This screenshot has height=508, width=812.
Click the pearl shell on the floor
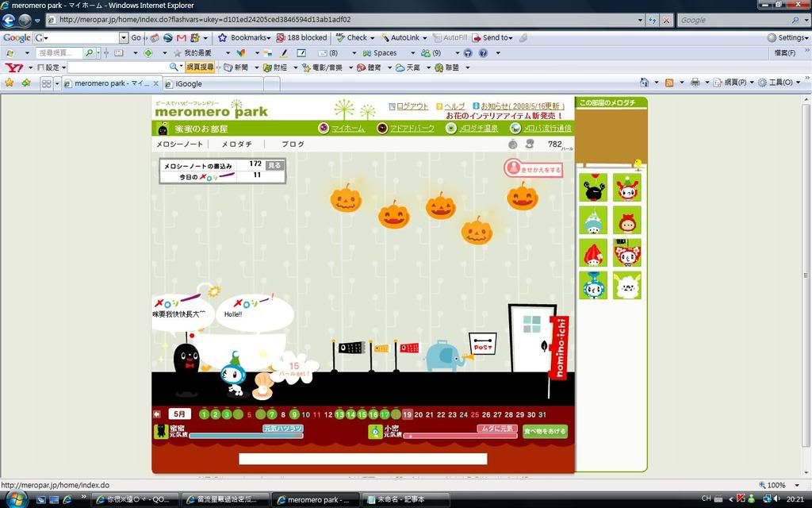(262, 387)
